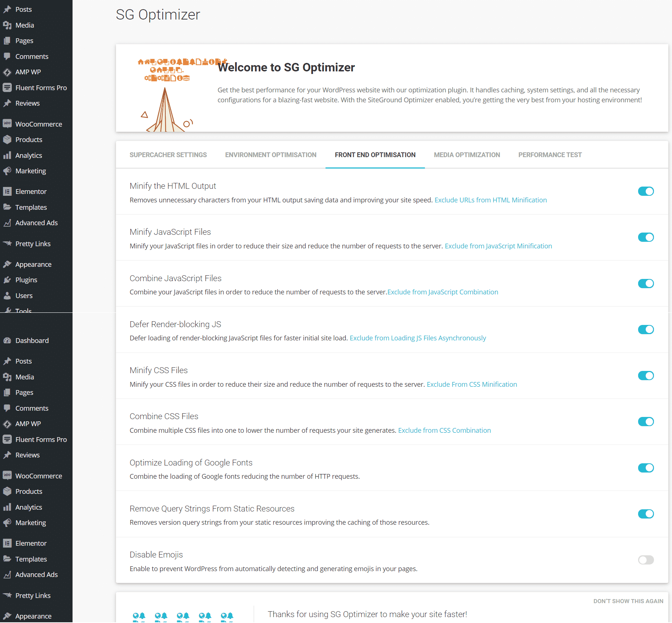Click the Marketing megaphone icon in upper sidebar
672x623 pixels.
tap(7, 171)
